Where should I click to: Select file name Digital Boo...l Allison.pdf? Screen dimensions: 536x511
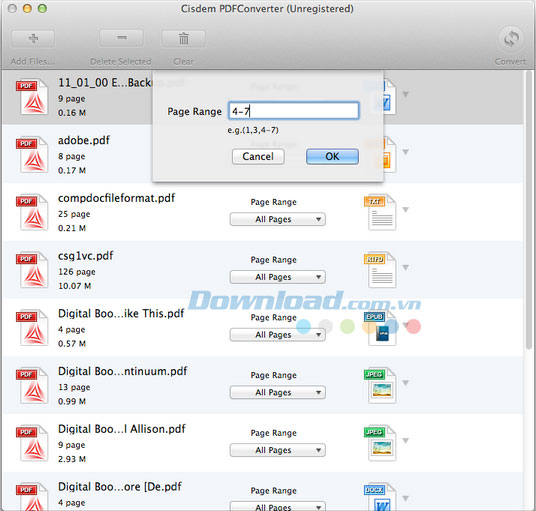pos(122,429)
